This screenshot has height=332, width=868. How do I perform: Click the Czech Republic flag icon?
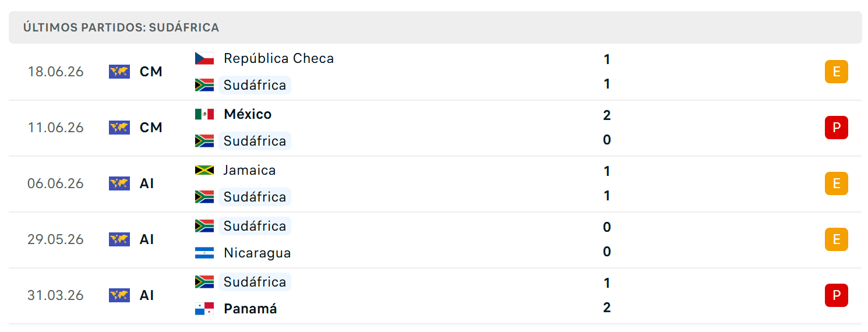tap(204, 58)
